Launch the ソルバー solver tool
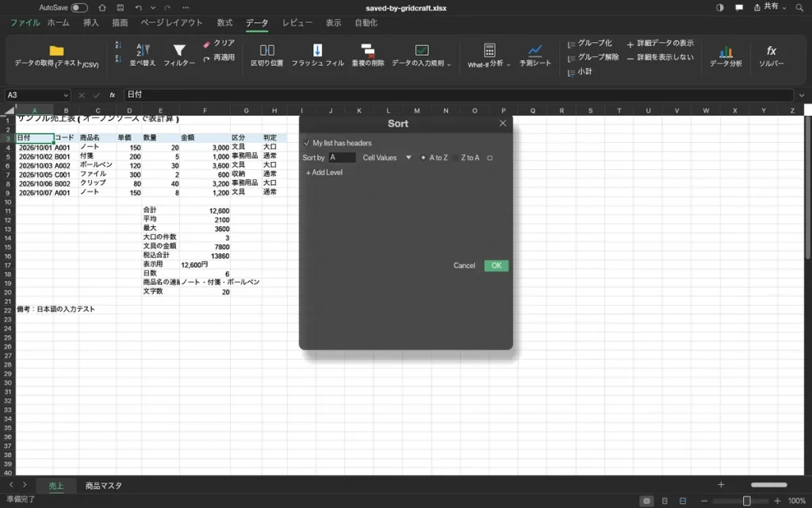812x508 pixels. pyautogui.click(x=771, y=55)
